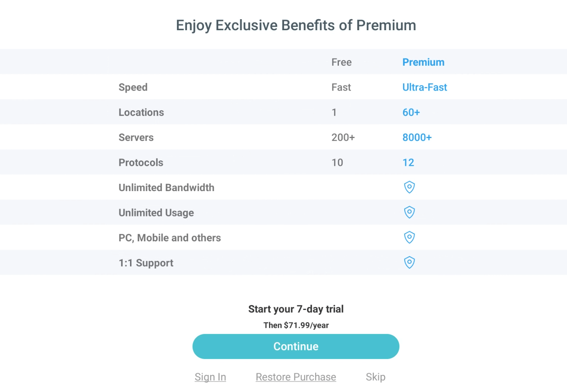This screenshot has width=567, height=392.
Task: Click shield icon for PC, Mobile and others
Action: pyautogui.click(x=409, y=237)
